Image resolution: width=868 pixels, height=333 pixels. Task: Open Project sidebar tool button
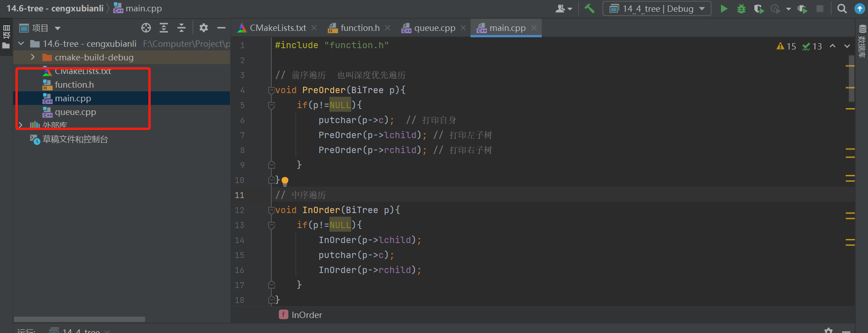point(6,37)
